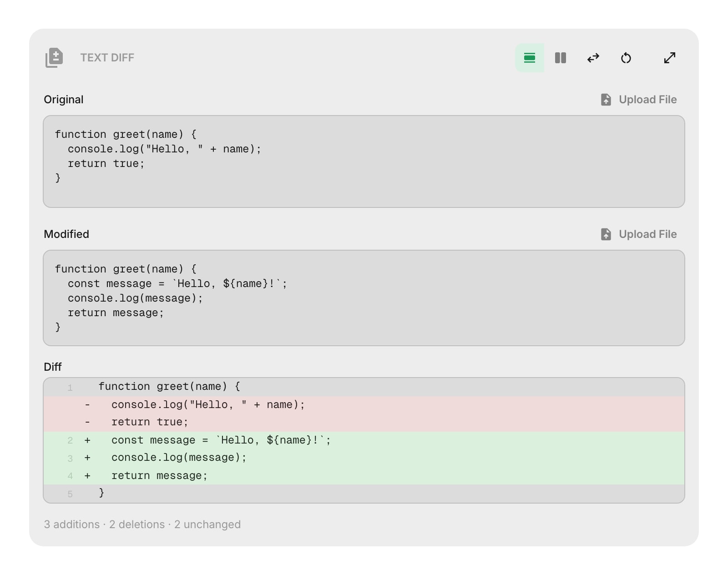Select the added return message line
This screenshot has height=575, width=728.
158,475
